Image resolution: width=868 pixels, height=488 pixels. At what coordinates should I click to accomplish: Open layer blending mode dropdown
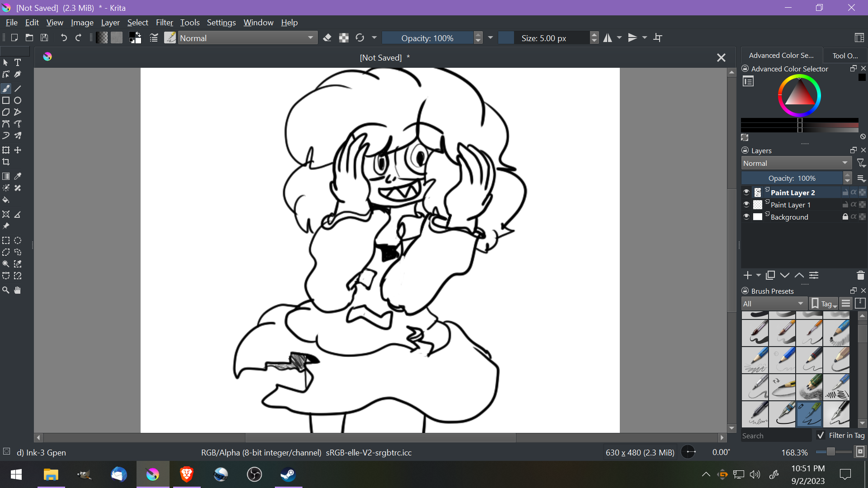pyautogui.click(x=796, y=163)
